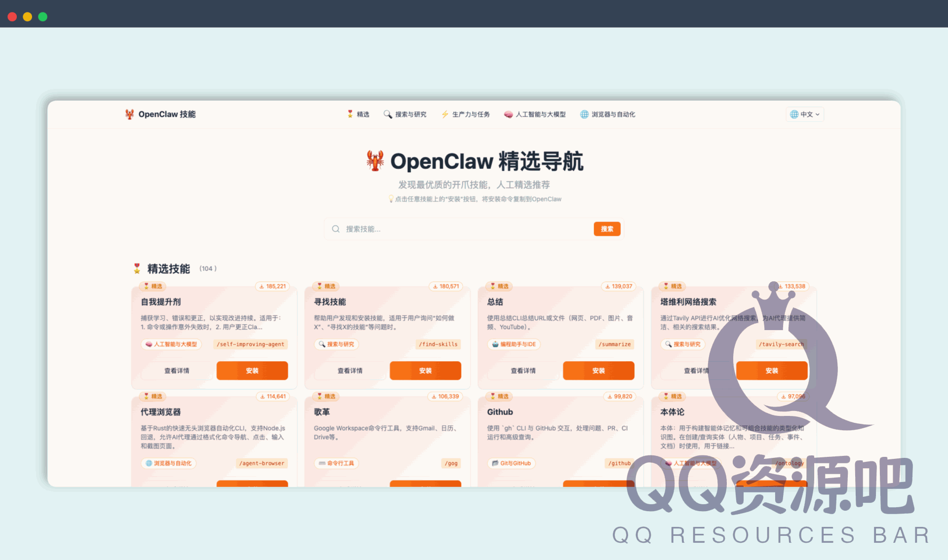Click the orange 搜索 button

607,228
